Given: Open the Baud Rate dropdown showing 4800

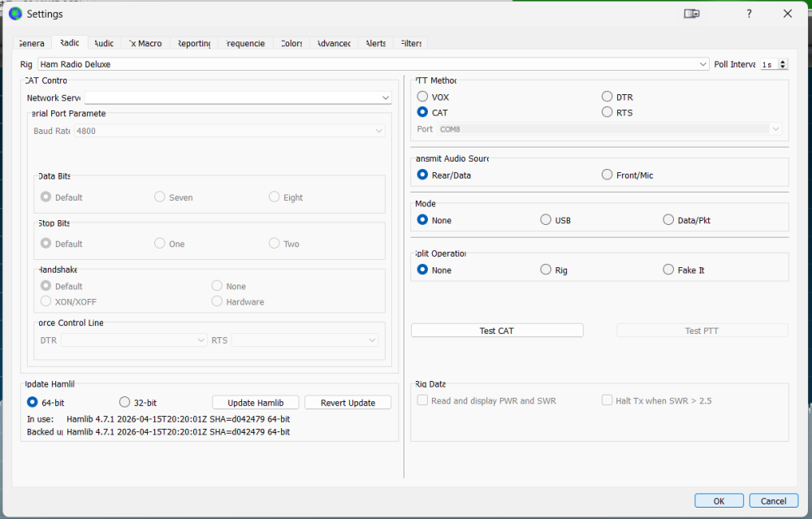Looking at the screenshot, I should coord(230,131).
